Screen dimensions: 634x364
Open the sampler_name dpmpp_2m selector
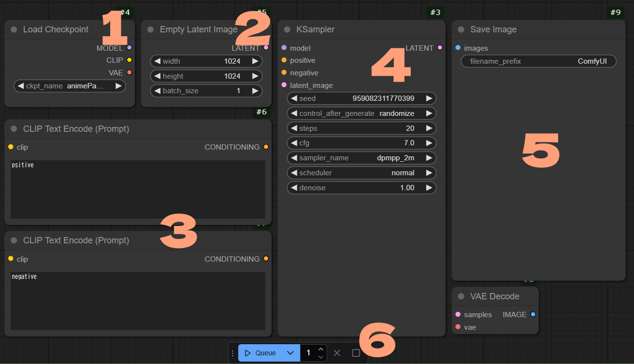361,158
